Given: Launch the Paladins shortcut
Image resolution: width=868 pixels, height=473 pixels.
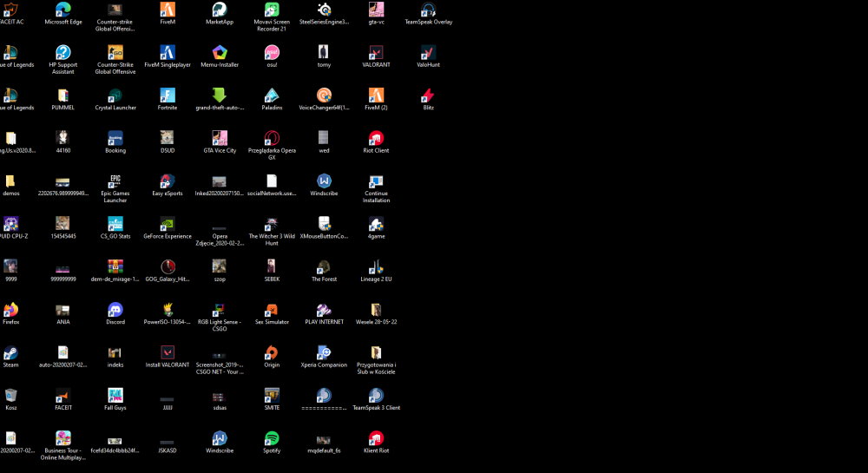Looking at the screenshot, I should tap(271, 95).
